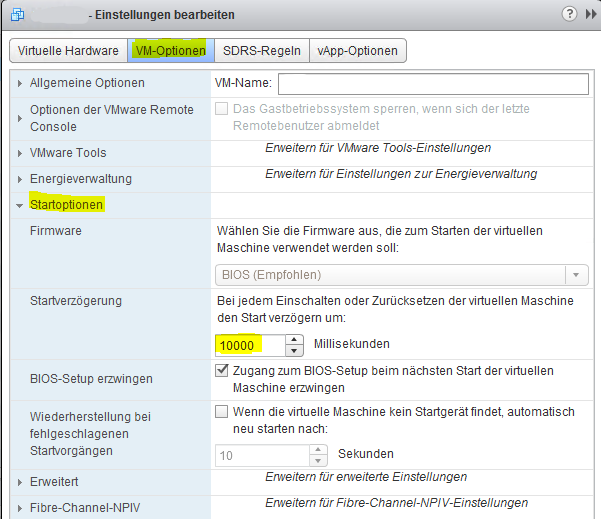Image resolution: width=601 pixels, height=519 pixels.
Task: Open the Firmware BIOS dropdown
Action: (x=403, y=275)
